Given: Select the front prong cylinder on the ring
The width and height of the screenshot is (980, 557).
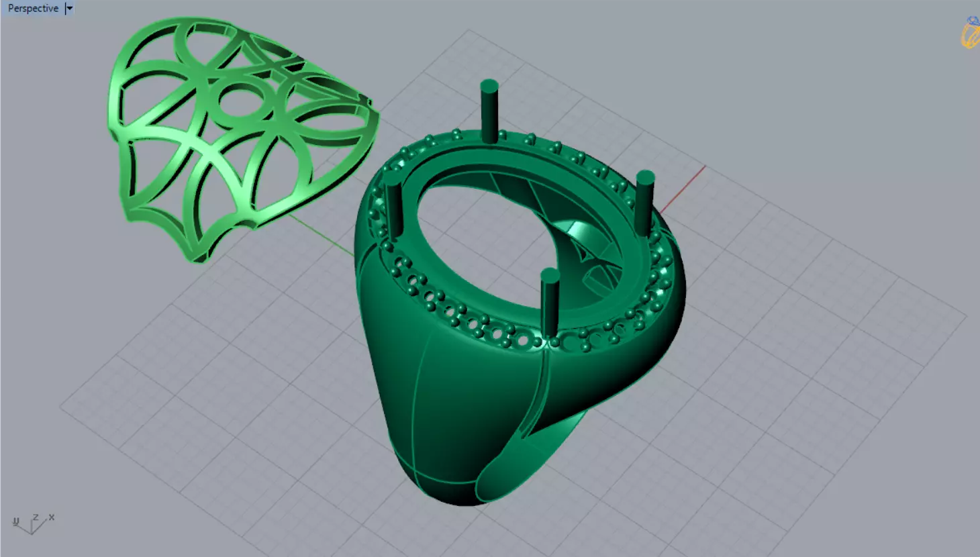Looking at the screenshot, I should point(550,302).
